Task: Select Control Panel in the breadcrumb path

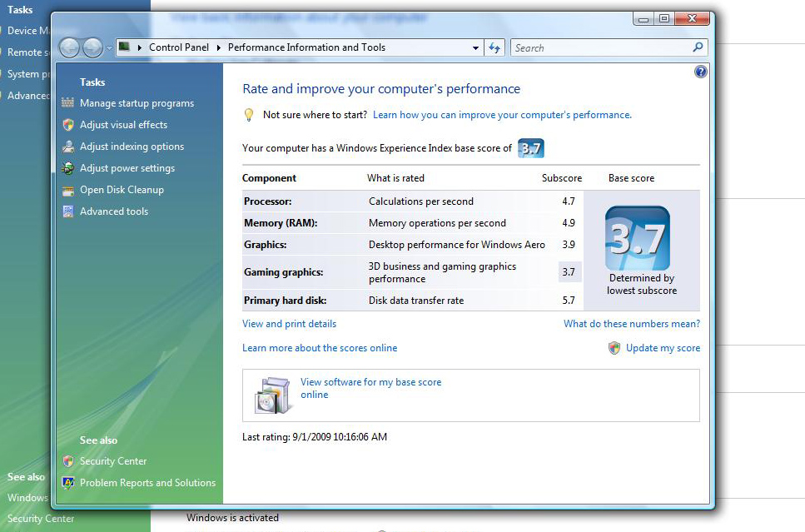Action: point(179,47)
